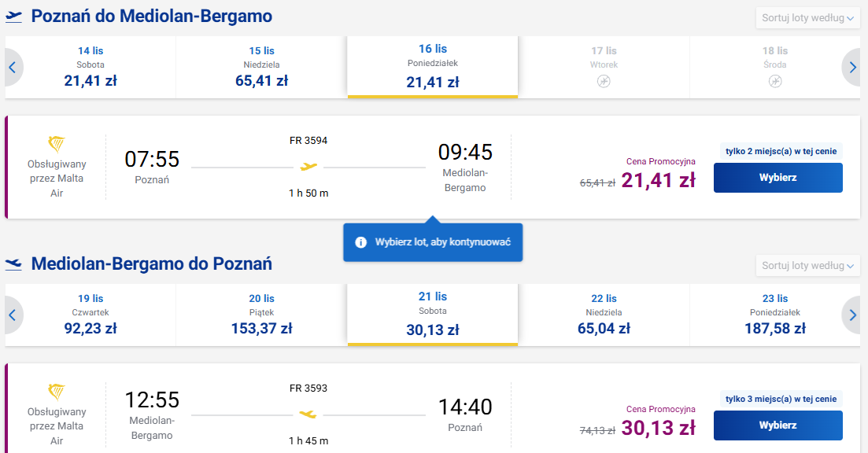Image resolution: width=868 pixels, height=453 pixels.
Task: Click the yellow plane icon under FR 3593
Action: [308, 414]
